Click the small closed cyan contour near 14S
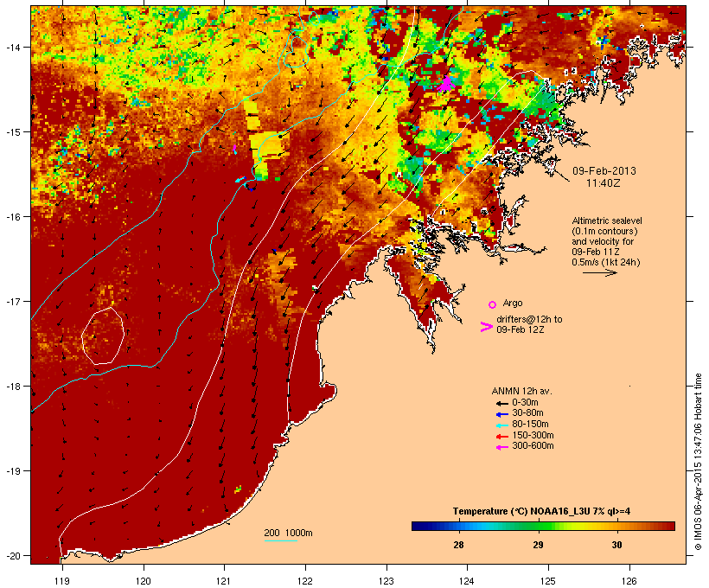This screenshot has width=709, height=588. click(x=297, y=52)
